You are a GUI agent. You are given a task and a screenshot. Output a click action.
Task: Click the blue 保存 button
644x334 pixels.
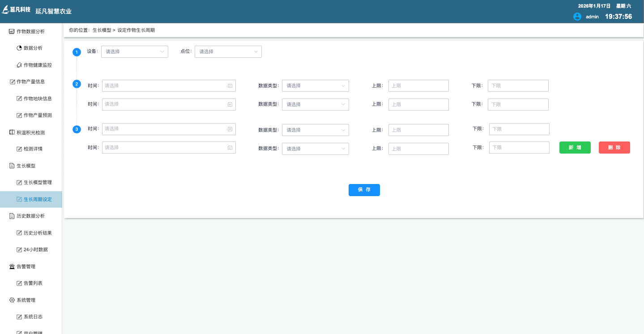point(364,190)
